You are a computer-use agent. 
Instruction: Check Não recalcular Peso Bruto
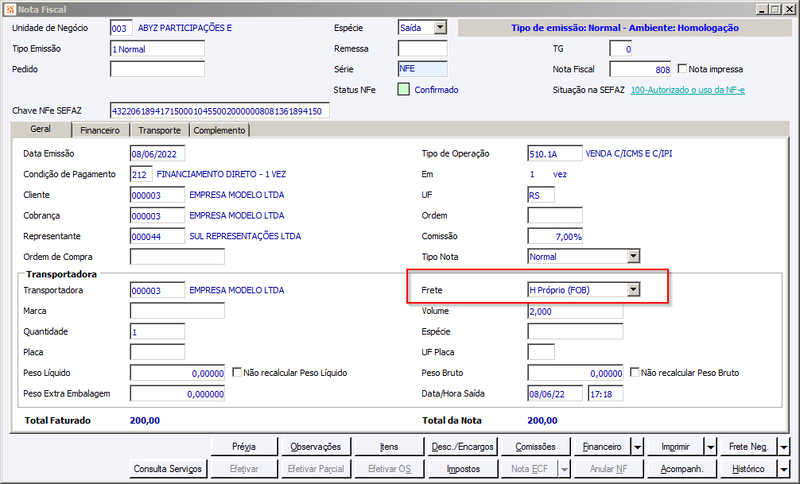tap(634, 372)
